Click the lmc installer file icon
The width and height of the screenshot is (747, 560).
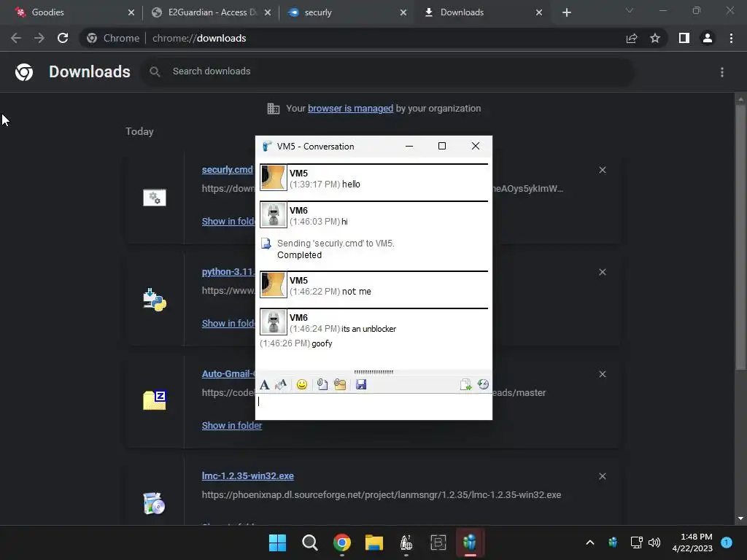click(x=155, y=504)
